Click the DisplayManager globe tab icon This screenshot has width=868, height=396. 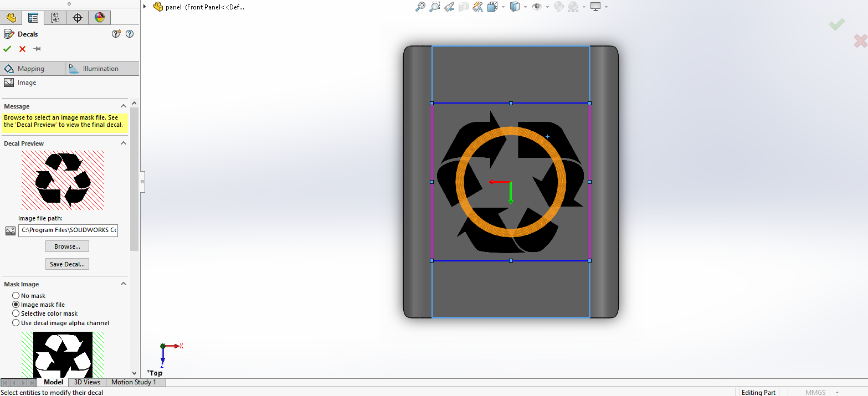click(99, 17)
